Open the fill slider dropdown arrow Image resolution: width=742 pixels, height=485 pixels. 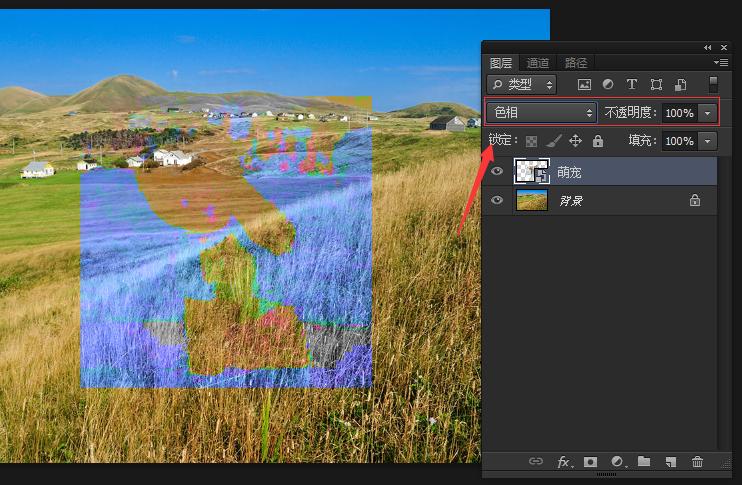[707, 141]
